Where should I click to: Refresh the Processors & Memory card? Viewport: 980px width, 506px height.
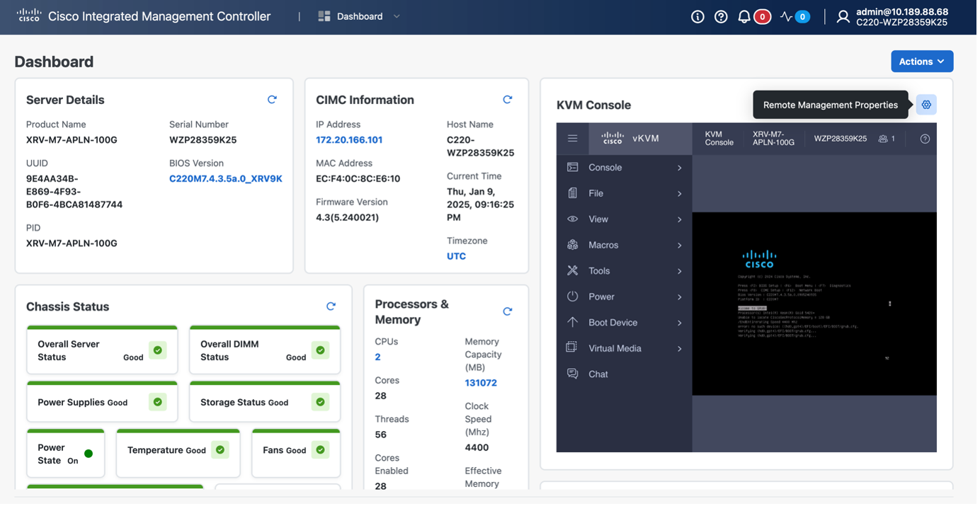coord(507,311)
